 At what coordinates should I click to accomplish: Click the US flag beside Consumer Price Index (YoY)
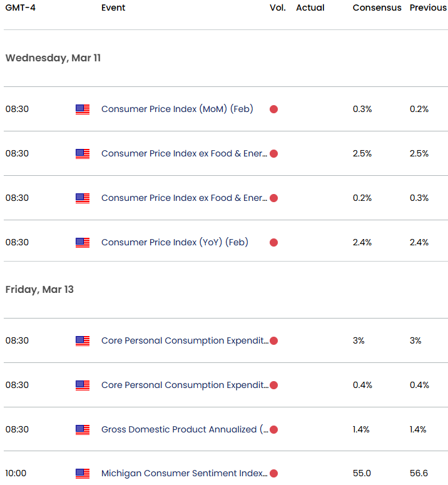click(83, 243)
